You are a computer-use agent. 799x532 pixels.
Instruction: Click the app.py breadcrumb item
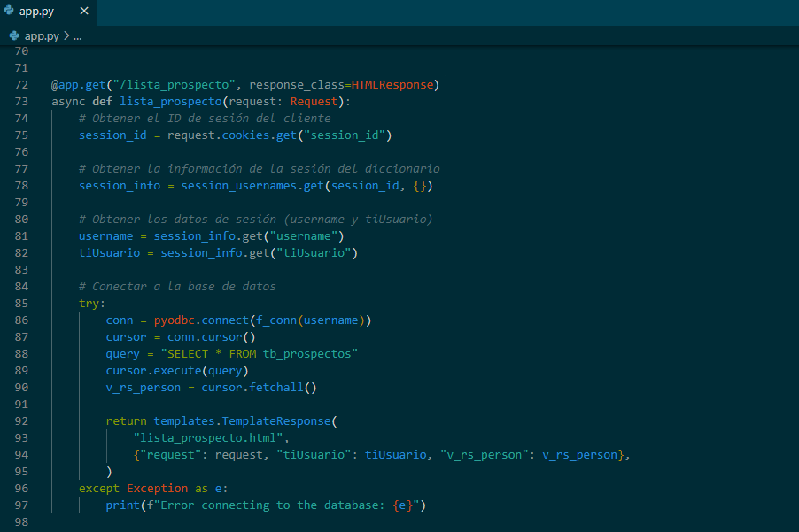(42, 36)
